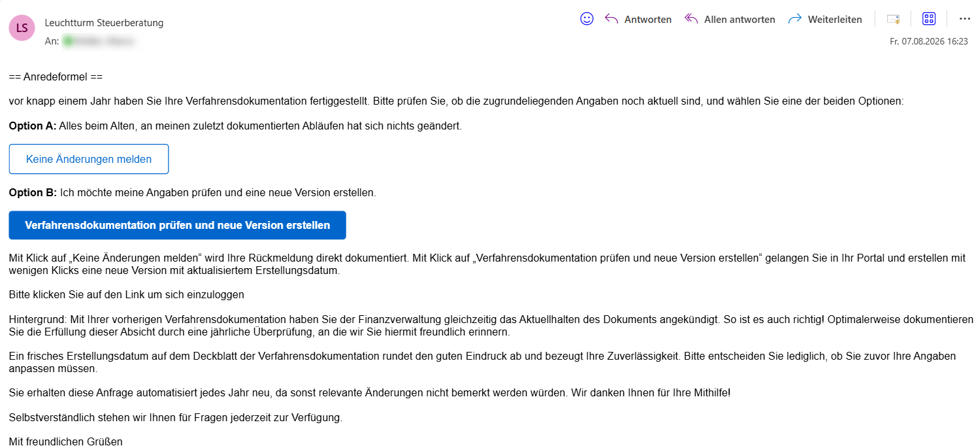
Task: Click sender name Leuchtturm Steuerberatung
Action: 104,23
